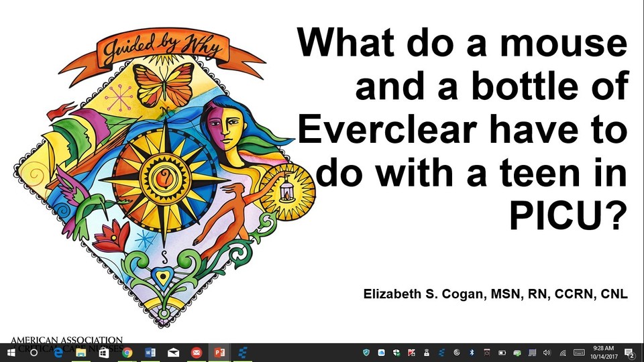This screenshot has height=362, width=644.
Task: Open the volume speaker control
Action: click(547, 353)
